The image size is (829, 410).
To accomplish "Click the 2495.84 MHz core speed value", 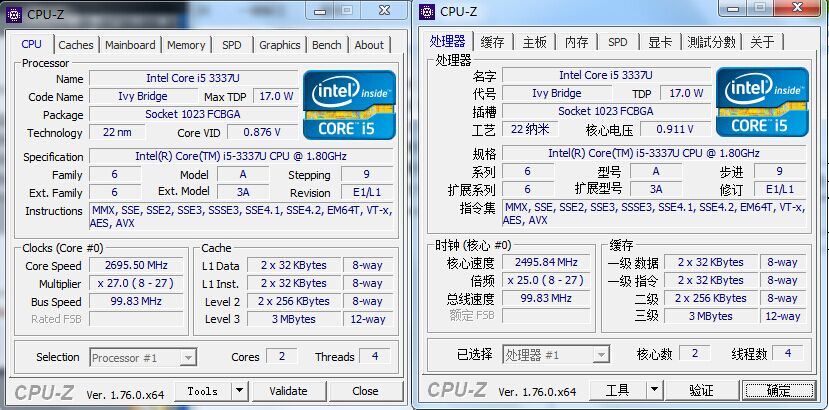I will pos(547,262).
